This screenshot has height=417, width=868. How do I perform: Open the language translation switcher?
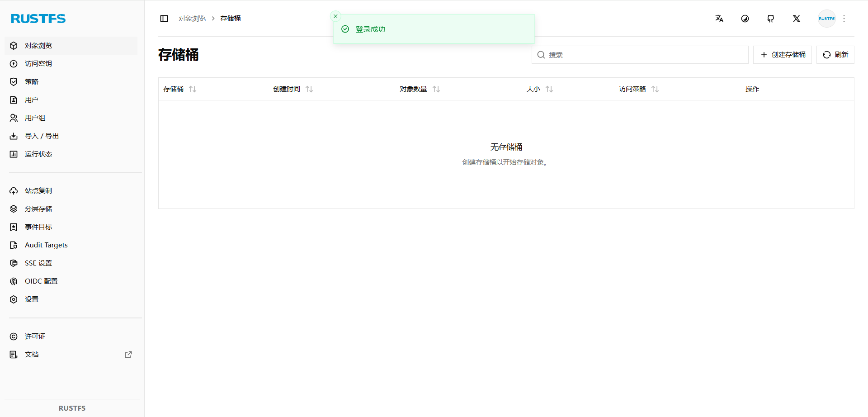[719, 19]
